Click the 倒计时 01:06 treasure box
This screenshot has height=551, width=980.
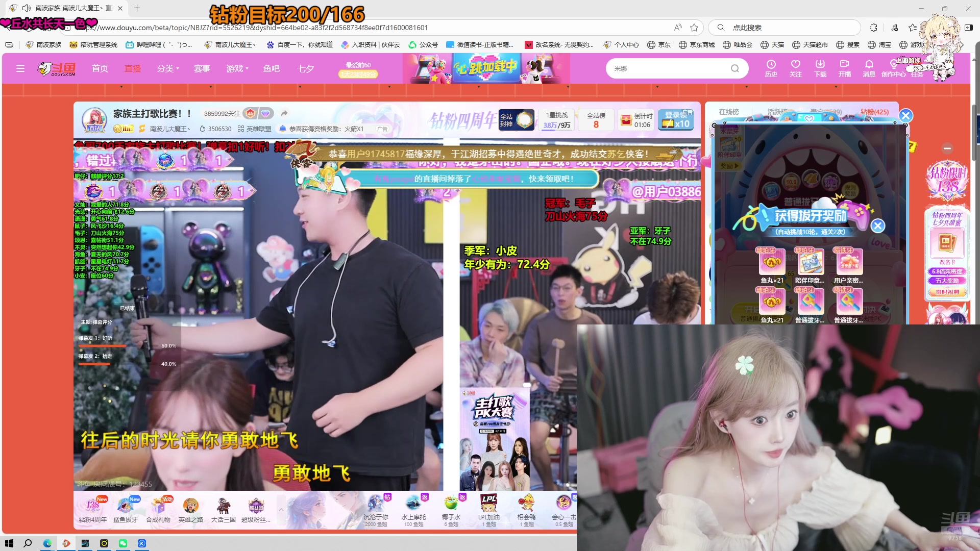click(x=636, y=120)
